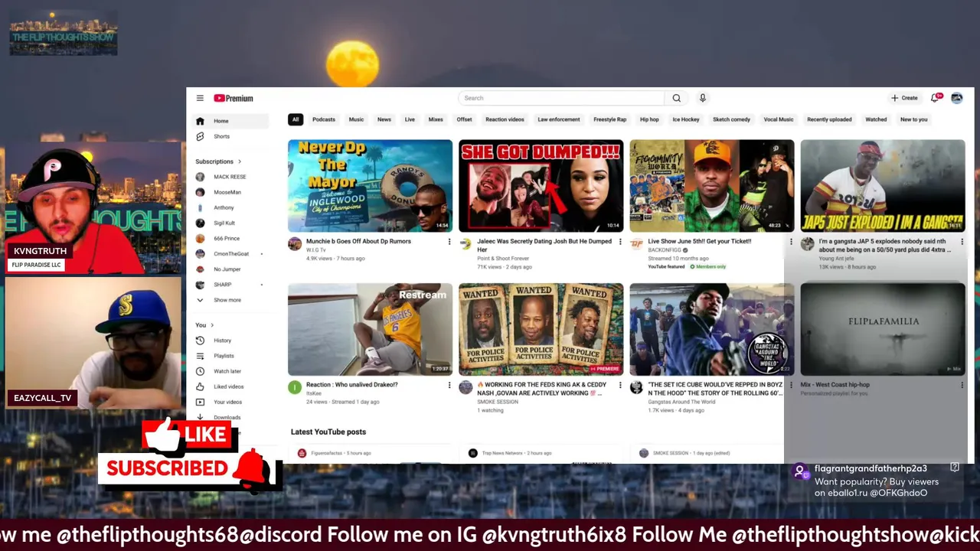The height and width of the screenshot is (551, 980).
Task: Select the News filter chip
Action: (x=384, y=119)
